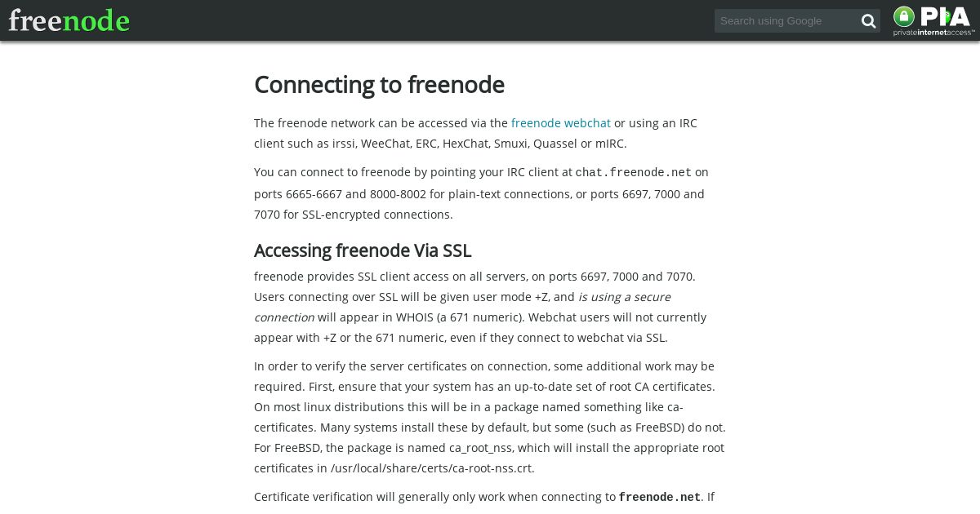Click the bold freenode.net code text

click(x=660, y=498)
